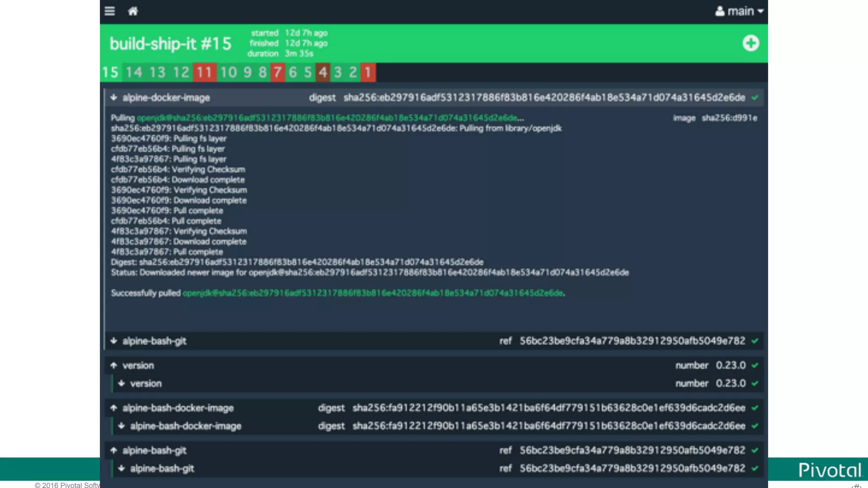The image size is (868, 488).
Task: Expand the alpine-bash-git get step
Action: [x=154, y=341]
